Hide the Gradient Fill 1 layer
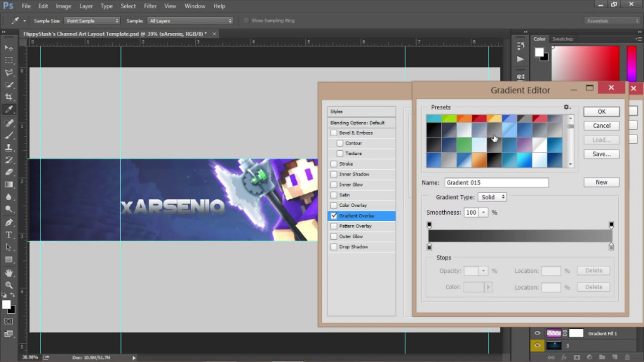 click(x=537, y=333)
